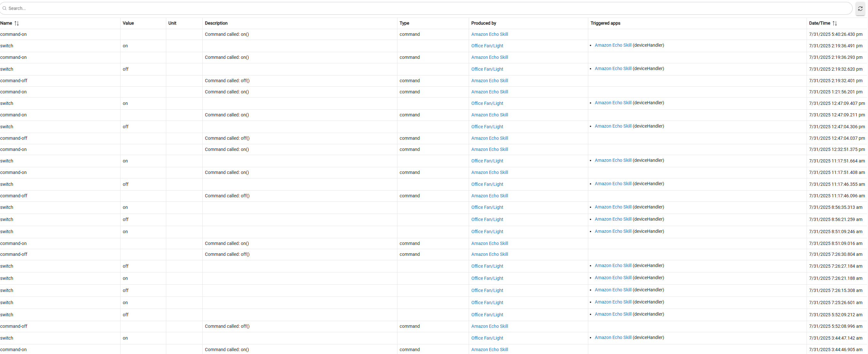Select 'command-off' name at 12:47:04.037 pm
The height and width of the screenshot is (354, 868).
(x=14, y=138)
